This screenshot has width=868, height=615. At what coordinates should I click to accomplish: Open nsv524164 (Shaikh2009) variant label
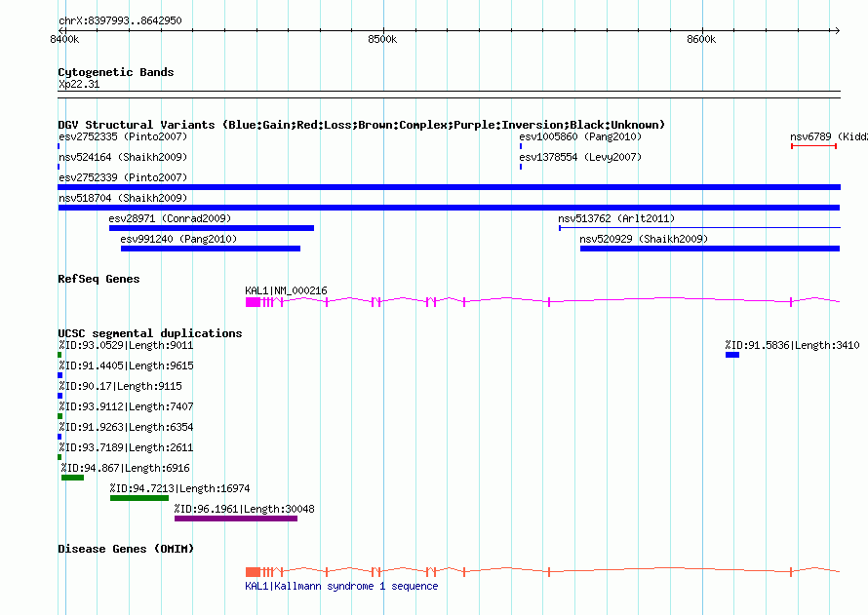click(123, 157)
